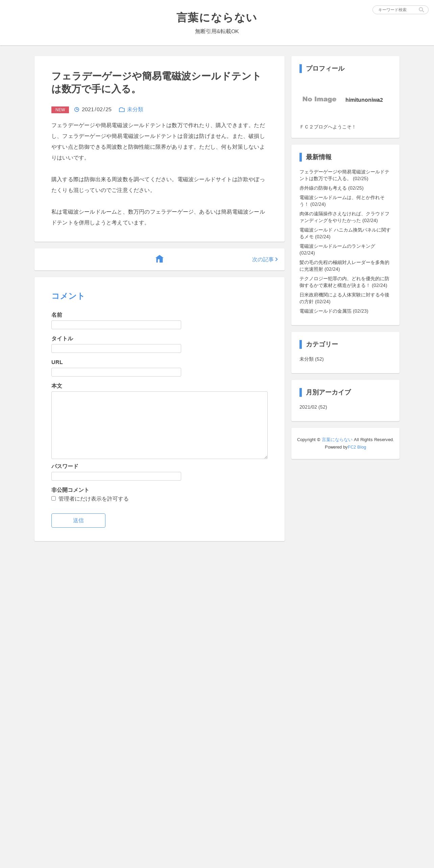Open profile name himitunoniwa2
This screenshot has height=868, width=434.
[x=364, y=100]
